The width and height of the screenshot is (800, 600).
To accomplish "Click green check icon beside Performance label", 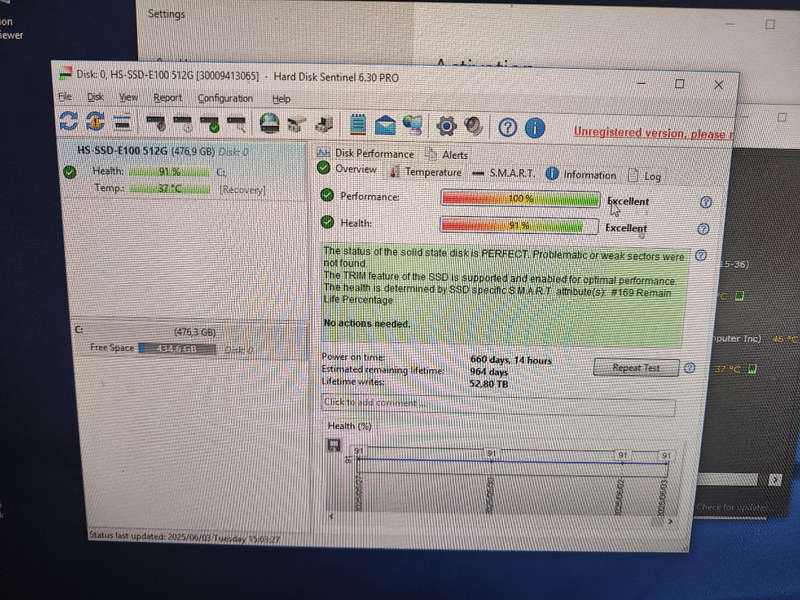I will 327,195.
